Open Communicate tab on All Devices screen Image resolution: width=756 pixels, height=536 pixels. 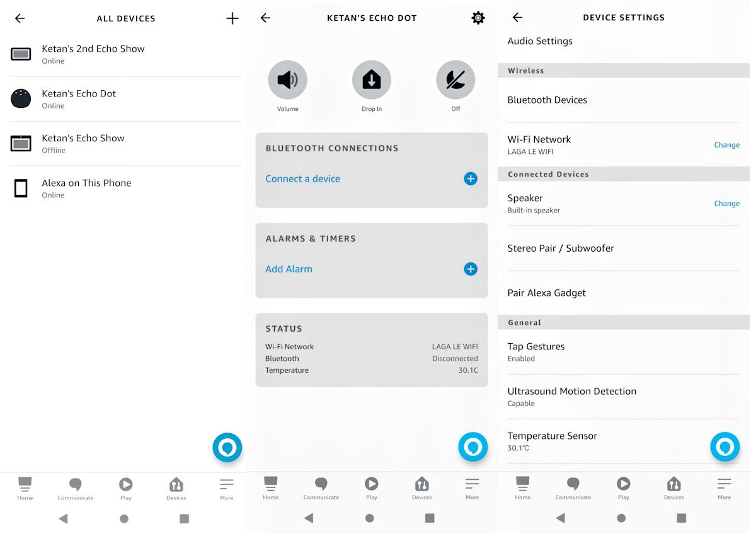coord(76,489)
